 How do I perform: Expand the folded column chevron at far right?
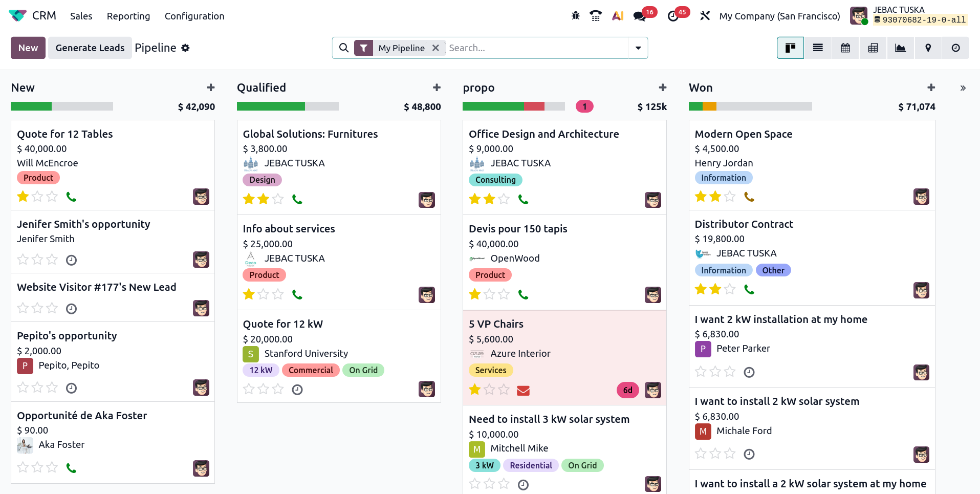[x=963, y=88]
